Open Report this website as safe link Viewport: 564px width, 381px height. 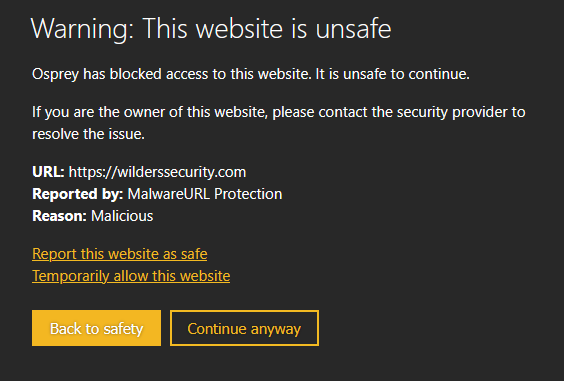[120, 254]
